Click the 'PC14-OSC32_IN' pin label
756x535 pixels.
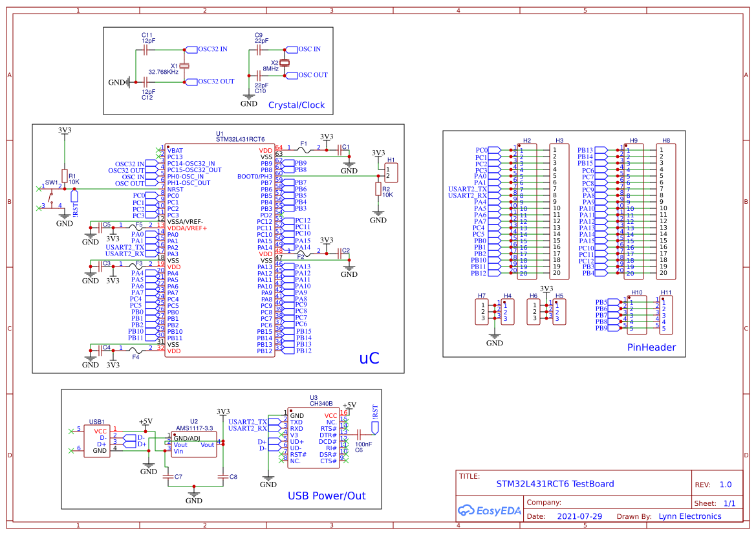[x=191, y=164]
